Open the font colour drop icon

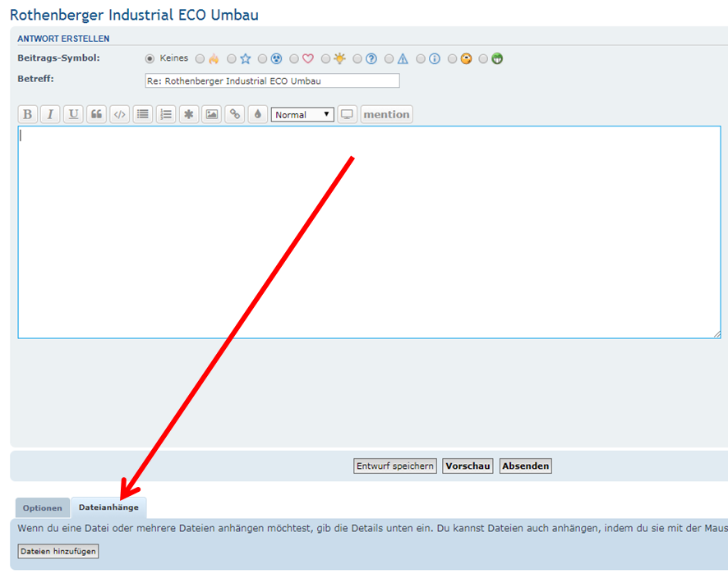258,115
